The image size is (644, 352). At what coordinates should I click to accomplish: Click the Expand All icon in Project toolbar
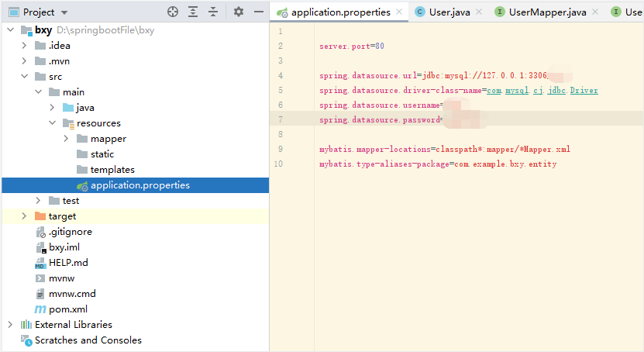(x=193, y=12)
